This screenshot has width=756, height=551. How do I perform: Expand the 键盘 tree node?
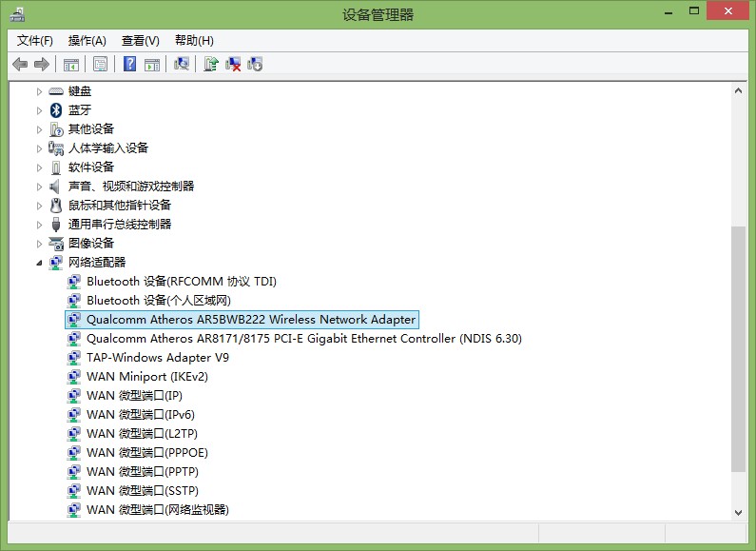tap(39, 91)
